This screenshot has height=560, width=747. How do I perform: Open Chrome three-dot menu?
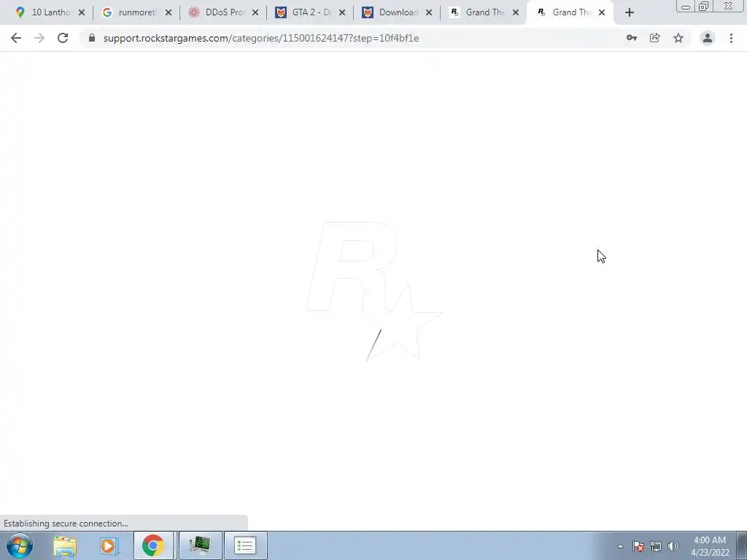(x=731, y=38)
